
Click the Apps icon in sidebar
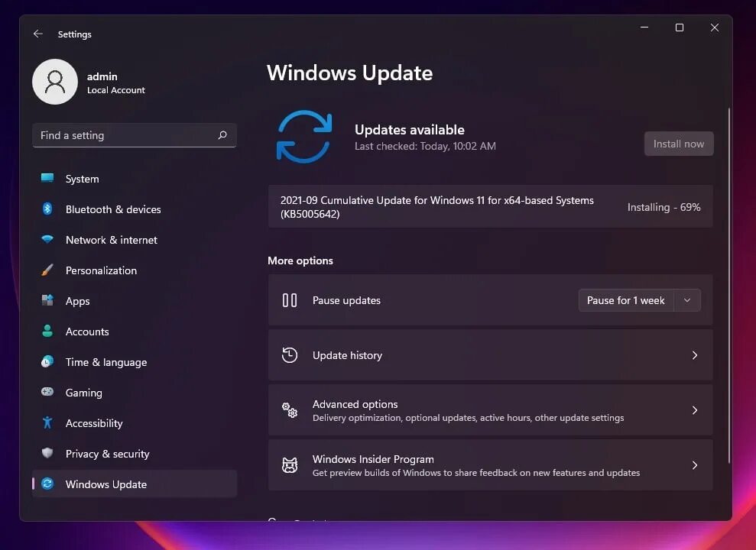(x=47, y=300)
